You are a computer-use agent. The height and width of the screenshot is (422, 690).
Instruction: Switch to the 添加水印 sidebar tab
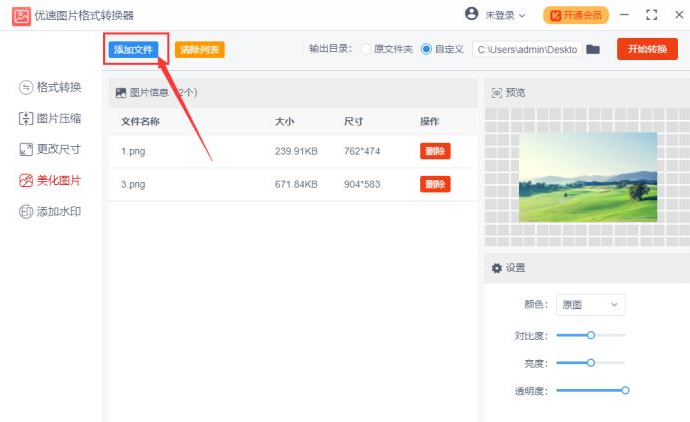(x=50, y=212)
